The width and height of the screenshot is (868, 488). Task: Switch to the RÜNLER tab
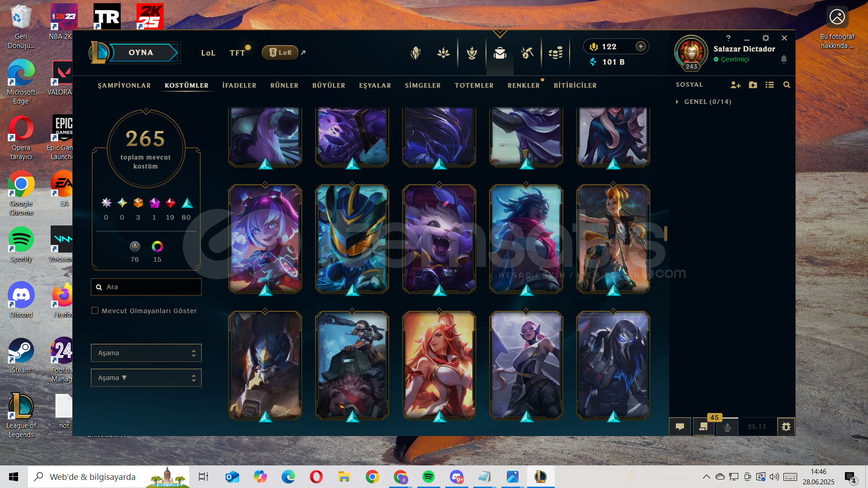coord(284,85)
